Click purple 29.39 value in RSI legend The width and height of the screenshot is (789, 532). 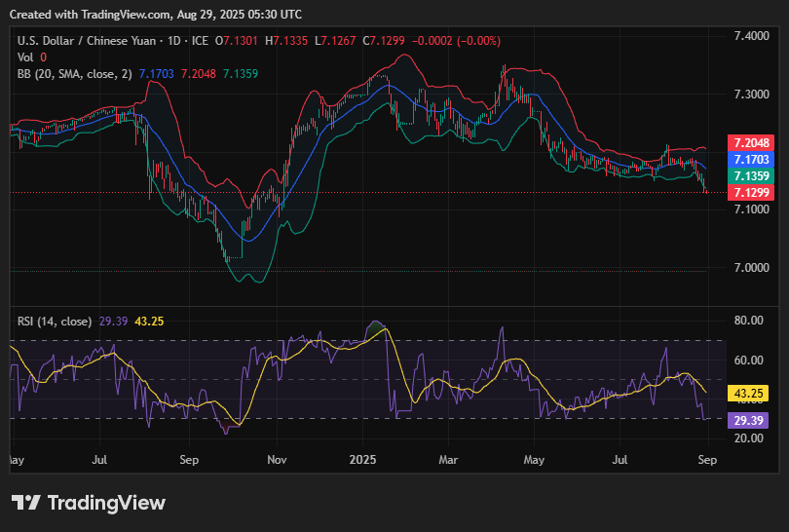pos(114,322)
